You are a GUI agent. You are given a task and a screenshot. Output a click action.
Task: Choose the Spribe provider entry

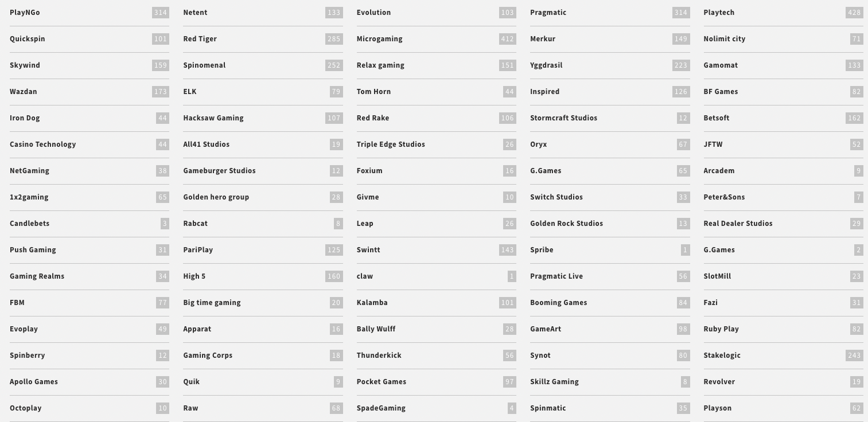click(610, 250)
